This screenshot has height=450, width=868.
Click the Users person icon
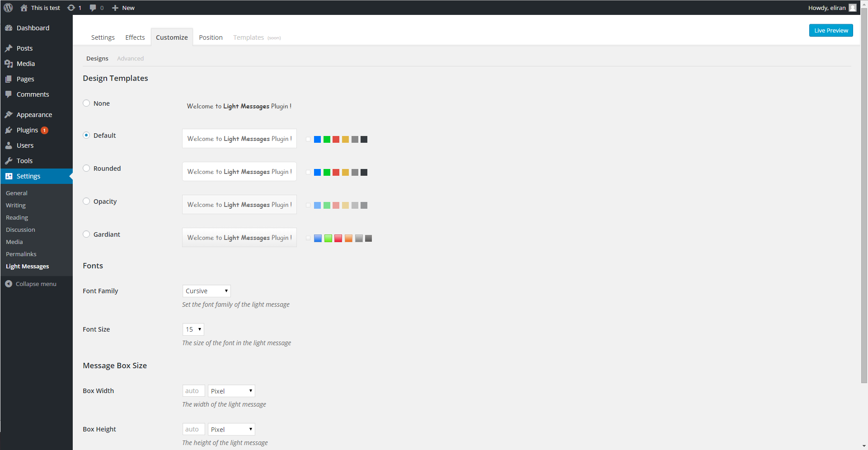click(9, 145)
